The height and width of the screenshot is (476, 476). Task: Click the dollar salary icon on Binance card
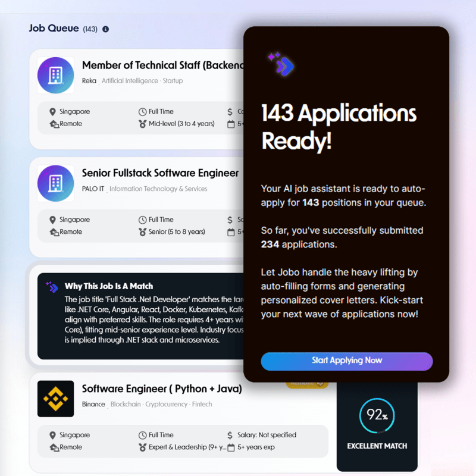229,434
